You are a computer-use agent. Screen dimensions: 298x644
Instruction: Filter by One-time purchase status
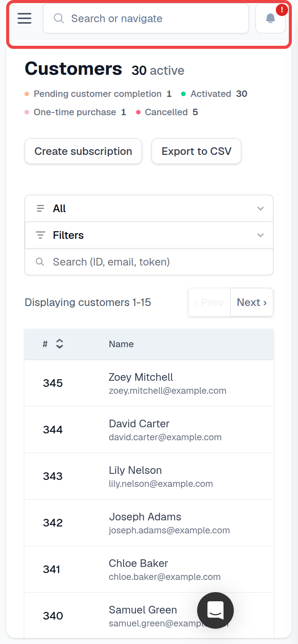75,112
